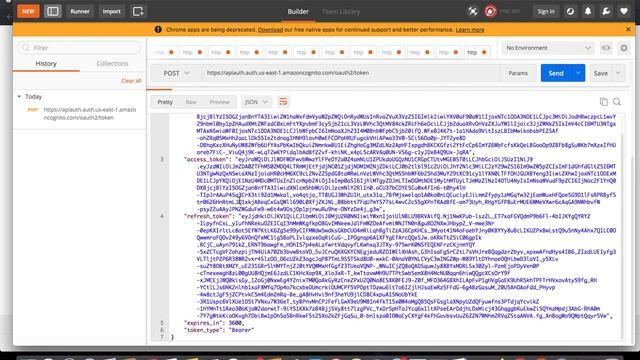Click the "token_type" key
This screenshot has width=640, height=360.
tap(203, 330)
